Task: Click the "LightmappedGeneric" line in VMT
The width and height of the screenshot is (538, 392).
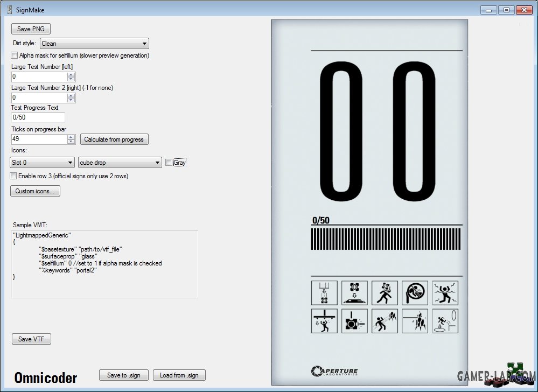Action: (x=42, y=235)
